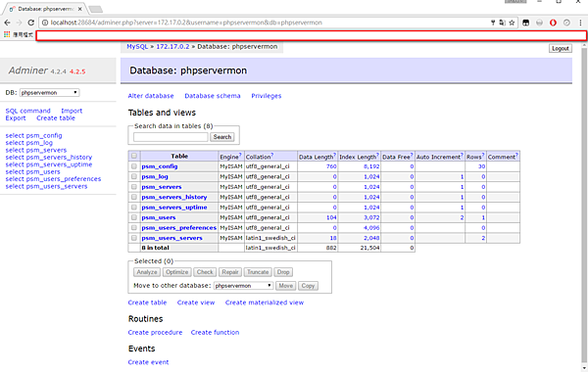The image size is (588, 372).
Task: Reload the page with the refresh icon
Action: [31, 23]
